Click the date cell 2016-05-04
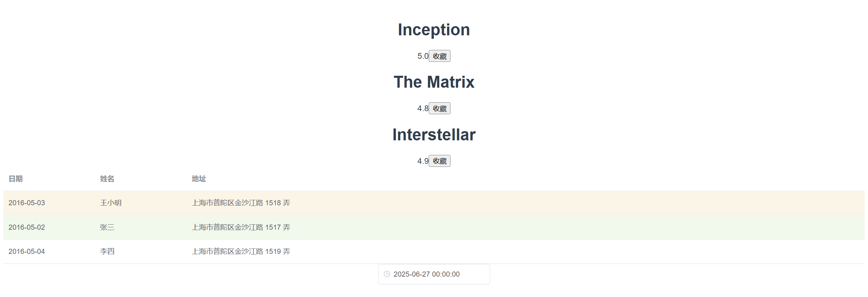This screenshot has height=297, width=868. coord(26,251)
